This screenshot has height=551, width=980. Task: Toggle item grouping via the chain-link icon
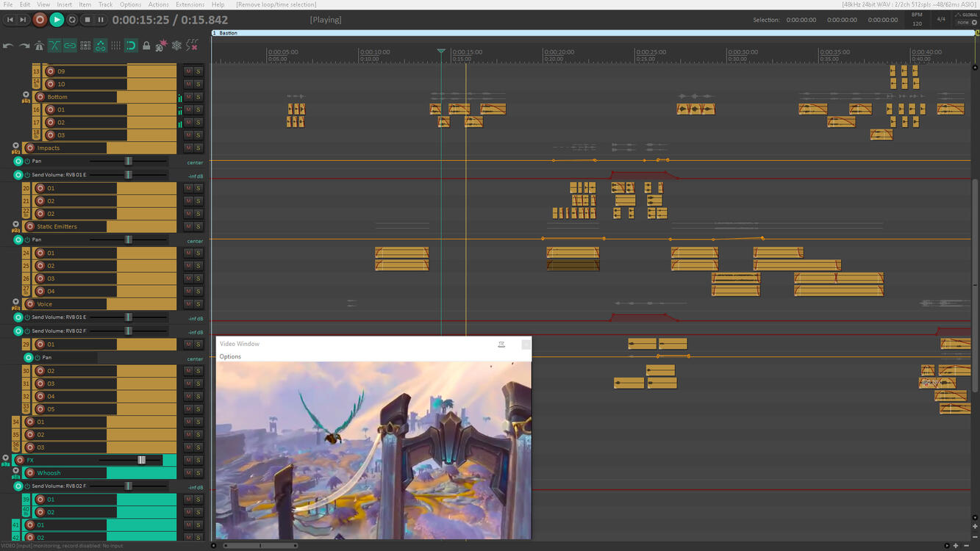(69, 45)
